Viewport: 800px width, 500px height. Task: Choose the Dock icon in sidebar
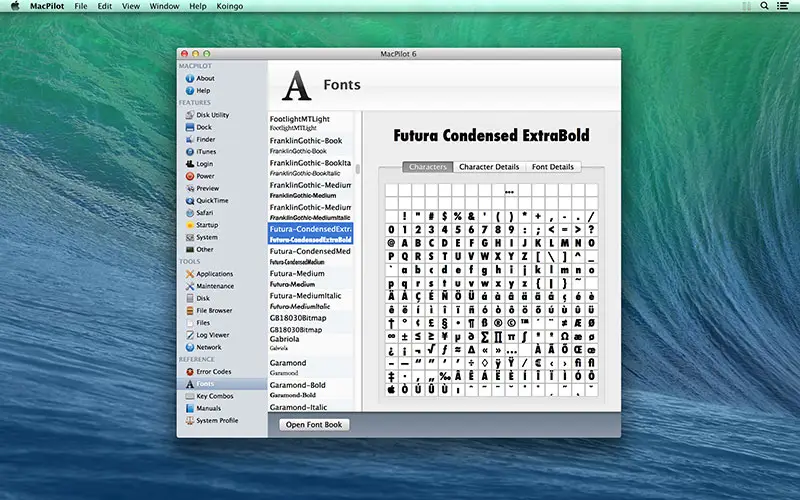(x=190, y=127)
